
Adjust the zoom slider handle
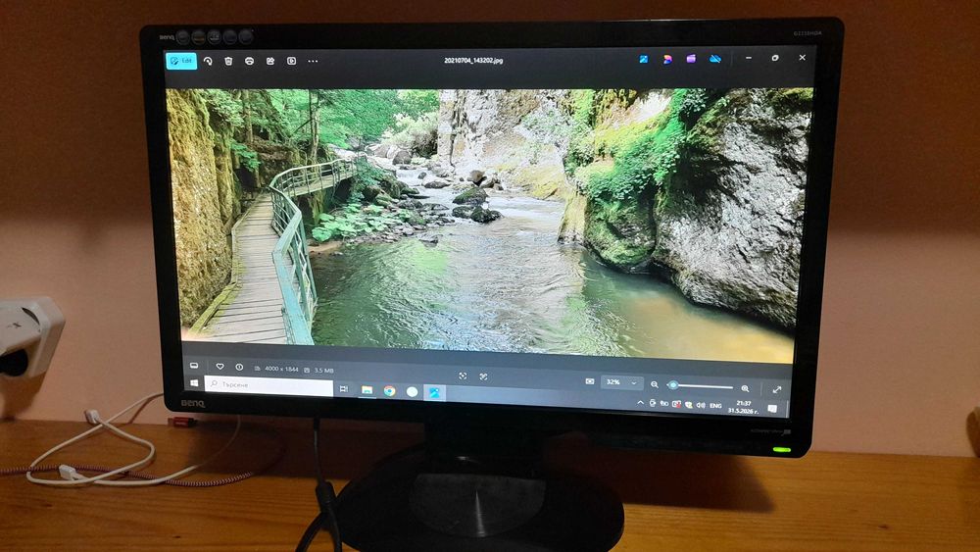click(672, 385)
